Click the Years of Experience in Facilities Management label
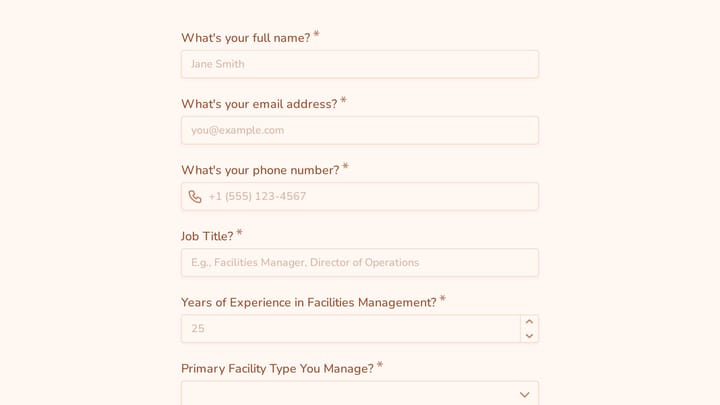The width and height of the screenshot is (720, 405). 309,303
